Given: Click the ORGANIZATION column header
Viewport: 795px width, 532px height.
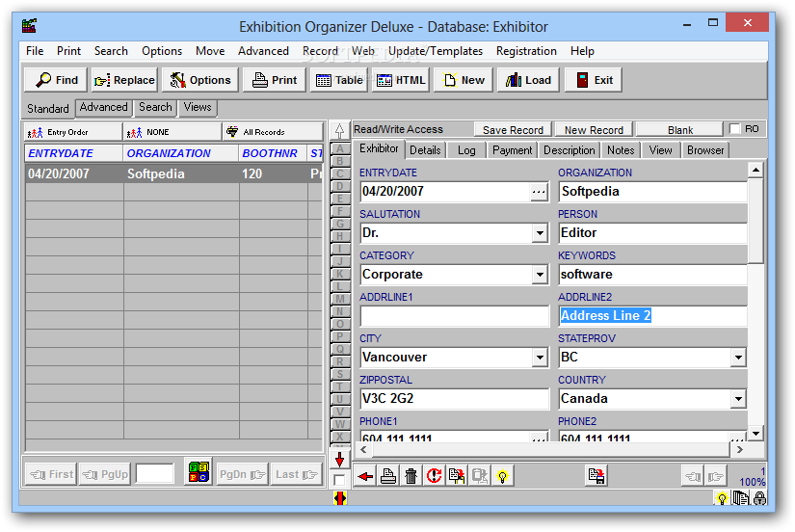Looking at the screenshot, I should pos(180,153).
